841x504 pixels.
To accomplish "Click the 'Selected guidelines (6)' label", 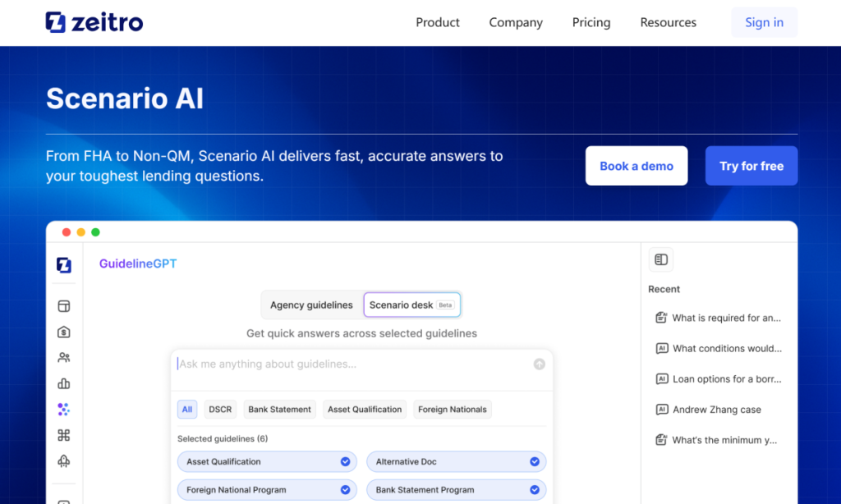I will [x=223, y=438].
